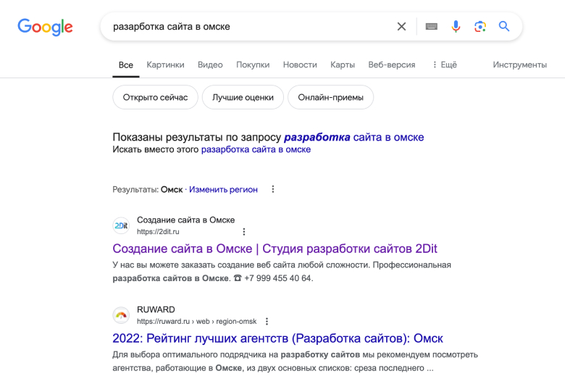
Task: Start voice search with the microphone icon
Action: tap(456, 26)
